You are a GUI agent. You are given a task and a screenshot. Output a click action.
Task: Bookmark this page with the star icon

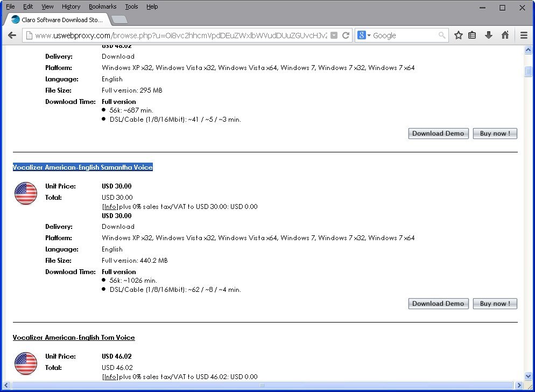click(x=459, y=35)
